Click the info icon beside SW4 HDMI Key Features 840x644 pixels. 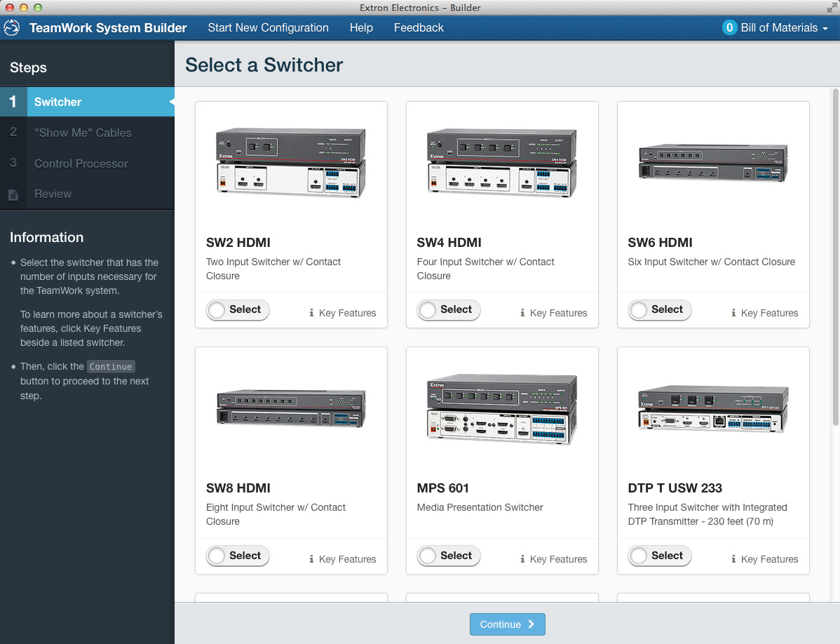click(x=522, y=313)
